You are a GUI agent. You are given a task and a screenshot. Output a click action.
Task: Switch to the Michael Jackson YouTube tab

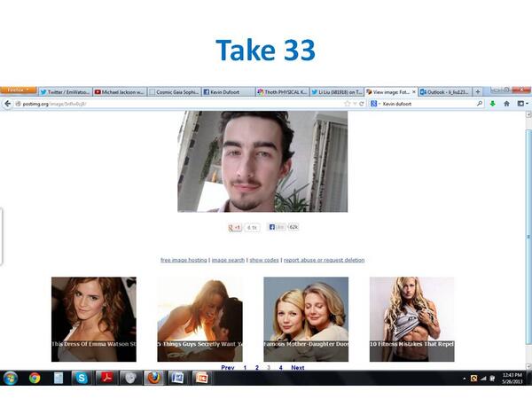pos(120,92)
